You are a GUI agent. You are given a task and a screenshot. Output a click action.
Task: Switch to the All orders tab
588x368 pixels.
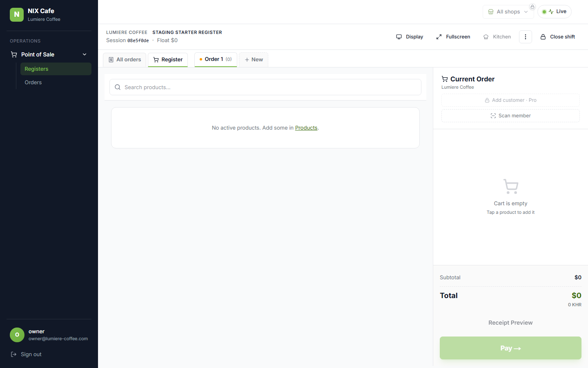pos(125,60)
